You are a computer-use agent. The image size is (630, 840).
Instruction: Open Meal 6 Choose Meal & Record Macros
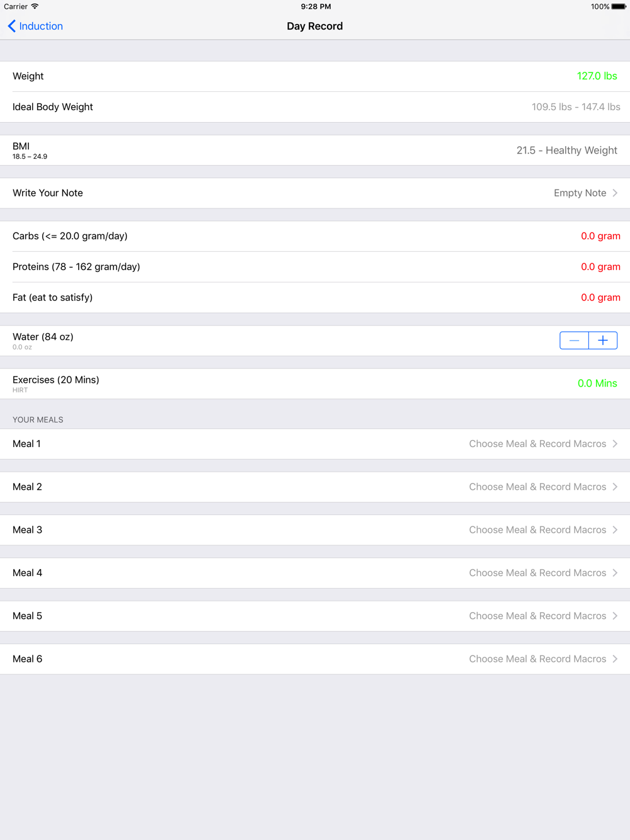point(537,659)
